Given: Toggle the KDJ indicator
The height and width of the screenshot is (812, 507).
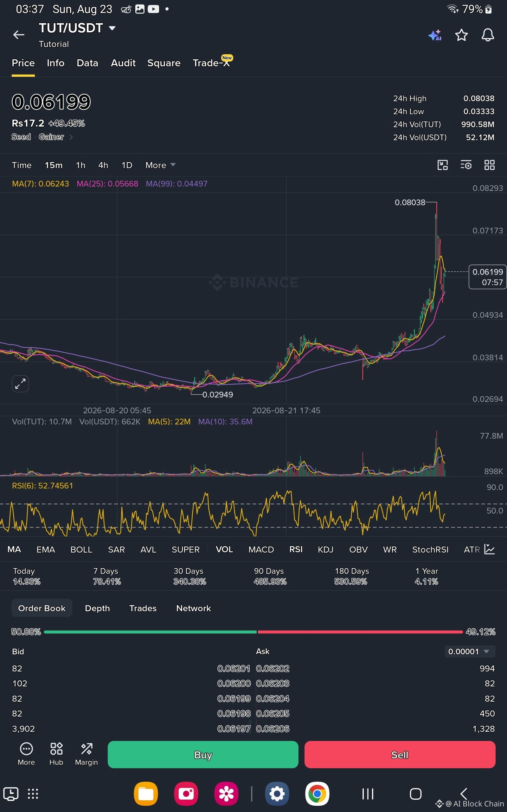Looking at the screenshot, I should click(x=325, y=550).
